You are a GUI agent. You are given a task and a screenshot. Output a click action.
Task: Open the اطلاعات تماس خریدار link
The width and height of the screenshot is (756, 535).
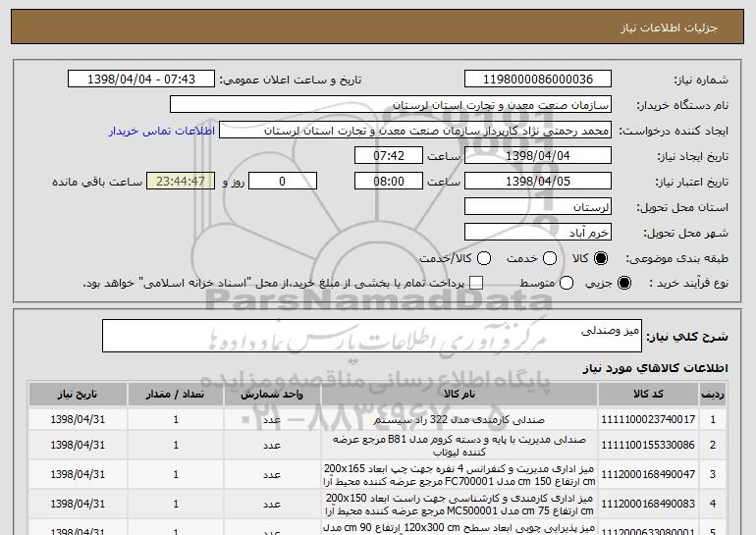click(162, 131)
